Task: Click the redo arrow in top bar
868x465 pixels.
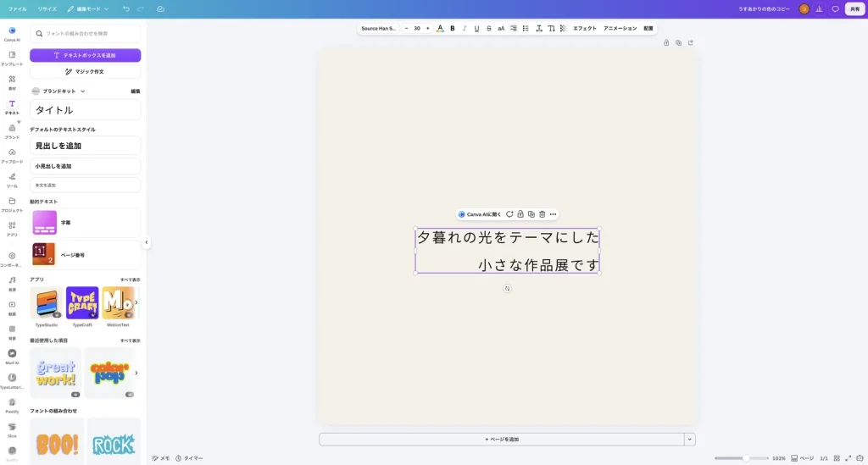Action: click(x=141, y=8)
